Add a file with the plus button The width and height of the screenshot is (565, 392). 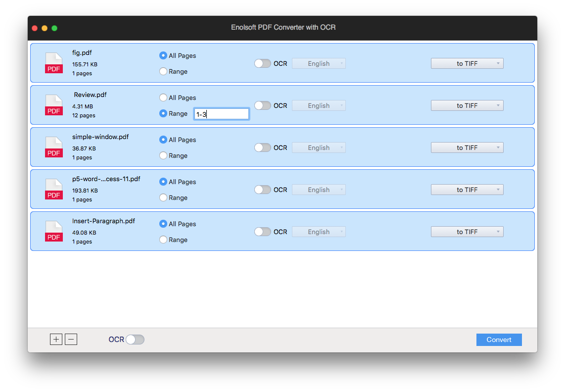coord(56,340)
